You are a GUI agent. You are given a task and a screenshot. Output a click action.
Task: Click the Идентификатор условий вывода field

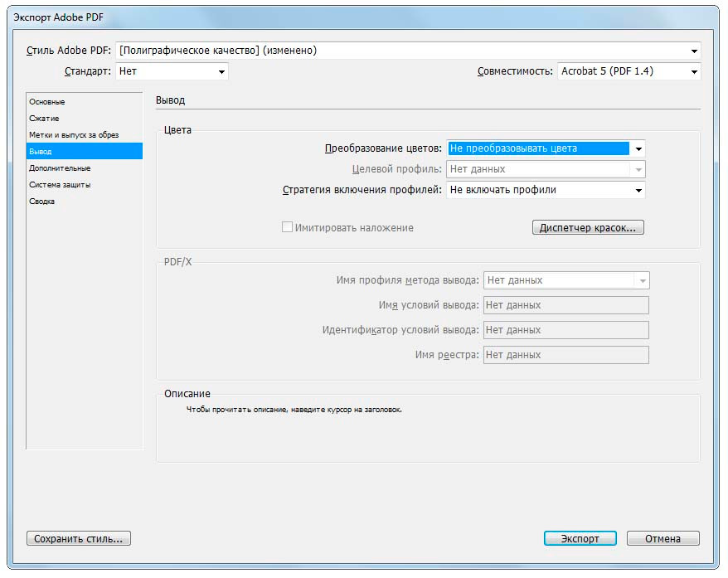coord(566,330)
